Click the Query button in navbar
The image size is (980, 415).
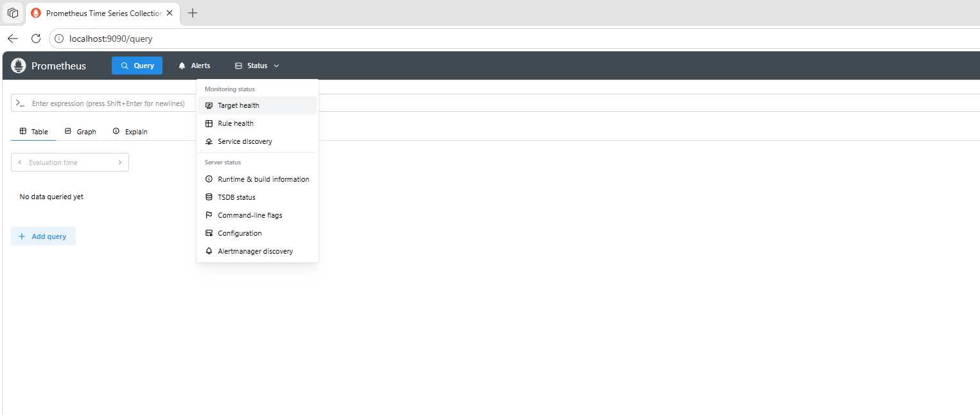coord(137,66)
